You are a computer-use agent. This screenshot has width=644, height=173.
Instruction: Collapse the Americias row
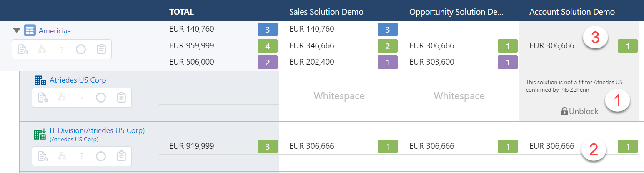(17, 30)
